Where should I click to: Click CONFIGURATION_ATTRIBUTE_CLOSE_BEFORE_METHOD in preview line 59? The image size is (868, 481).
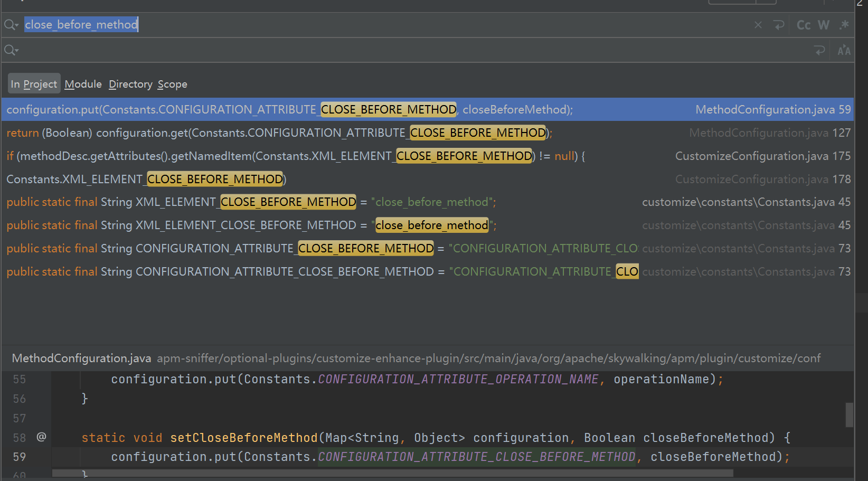(x=477, y=457)
